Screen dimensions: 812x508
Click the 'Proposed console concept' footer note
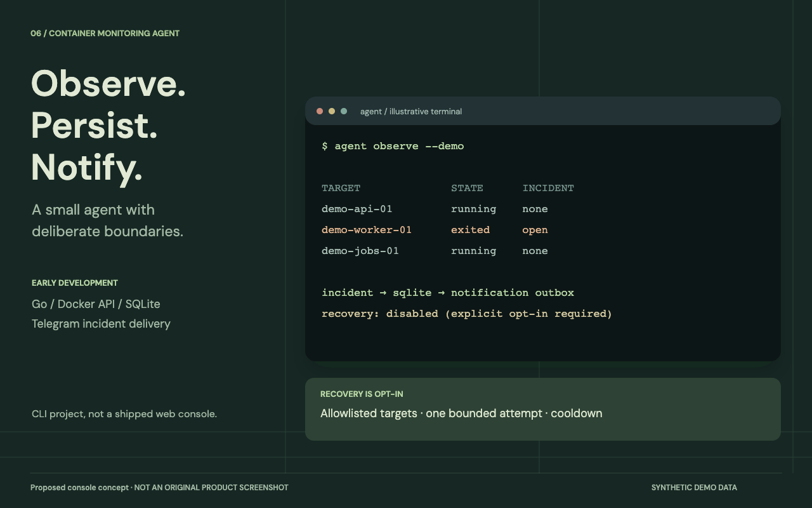click(80, 488)
